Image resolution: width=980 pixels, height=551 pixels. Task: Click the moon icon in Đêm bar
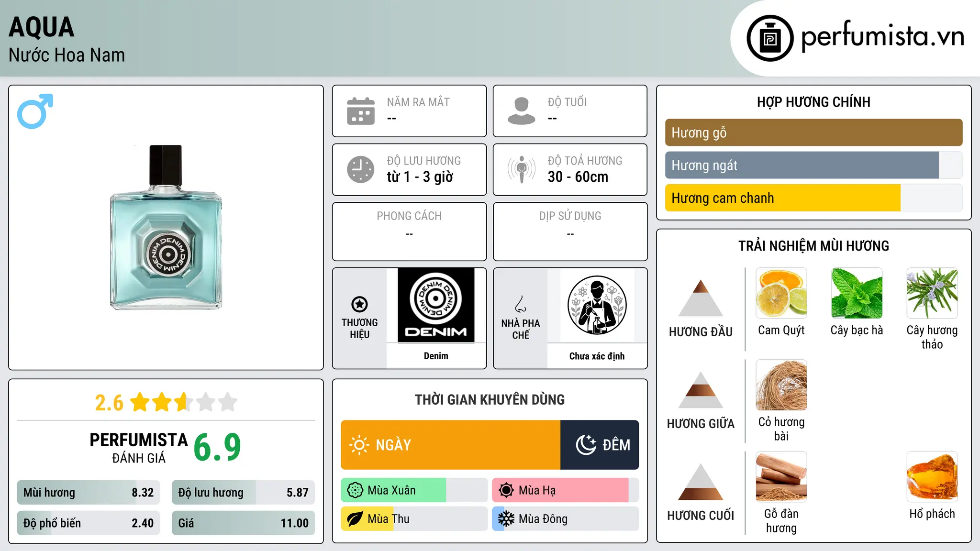point(586,445)
